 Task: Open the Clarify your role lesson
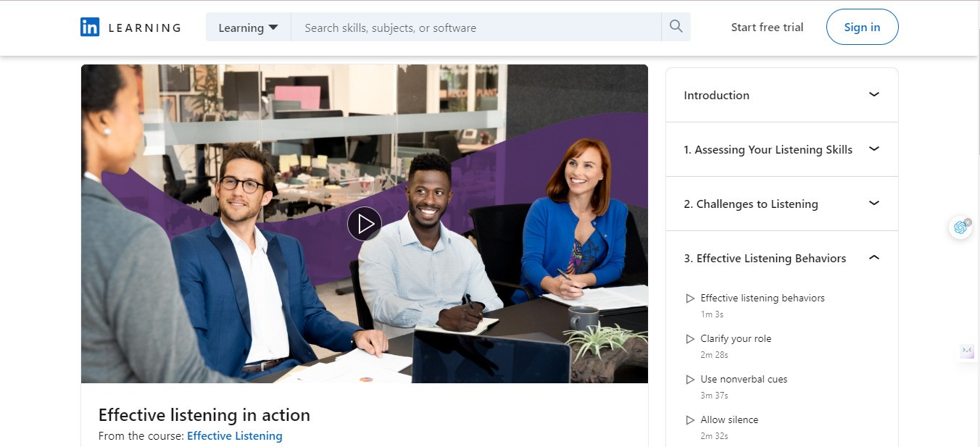(x=736, y=339)
